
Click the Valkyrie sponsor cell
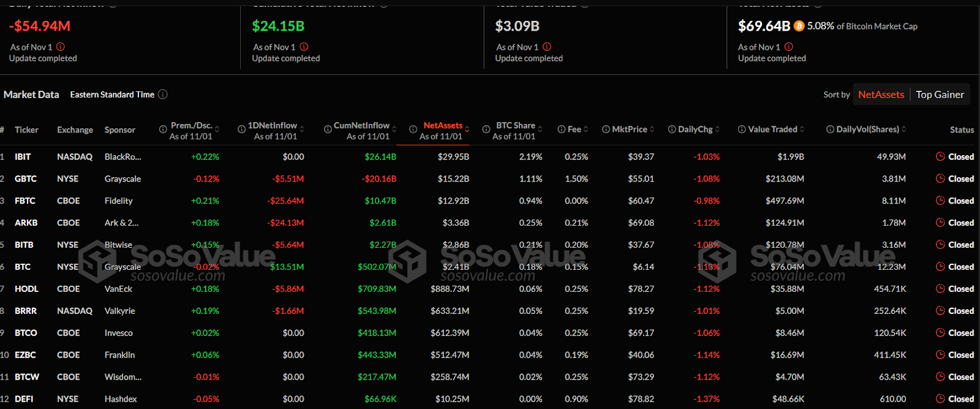pyautogui.click(x=119, y=311)
